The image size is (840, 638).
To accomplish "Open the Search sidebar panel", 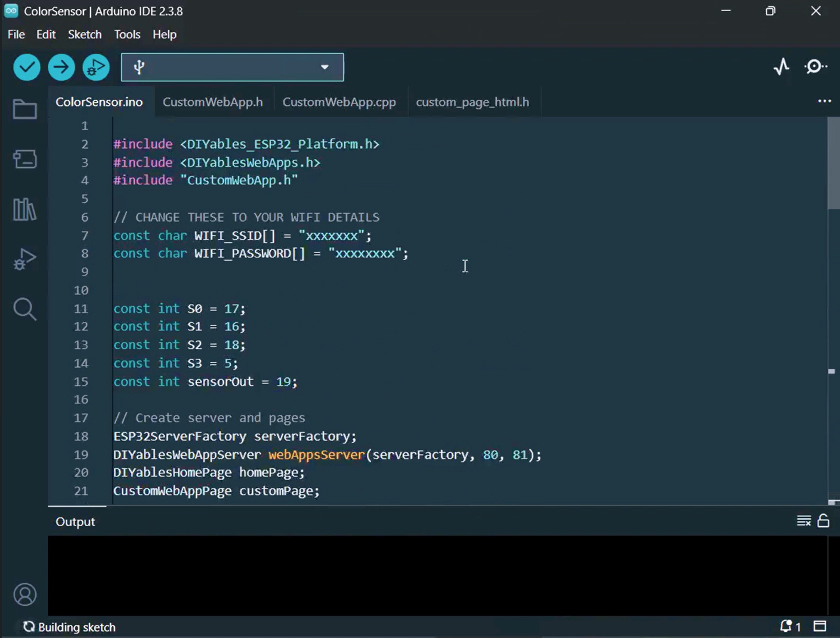I will tap(25, 309).
